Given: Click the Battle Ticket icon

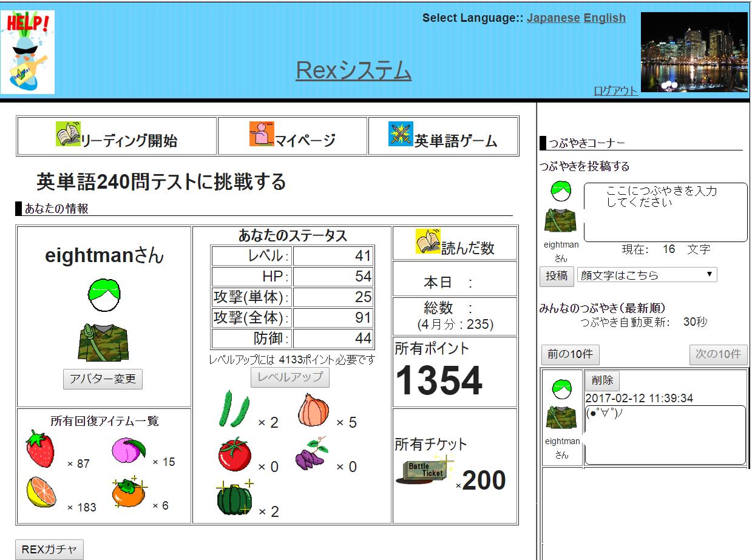Looking at the screenshot, I should click(x=425, y=470).
